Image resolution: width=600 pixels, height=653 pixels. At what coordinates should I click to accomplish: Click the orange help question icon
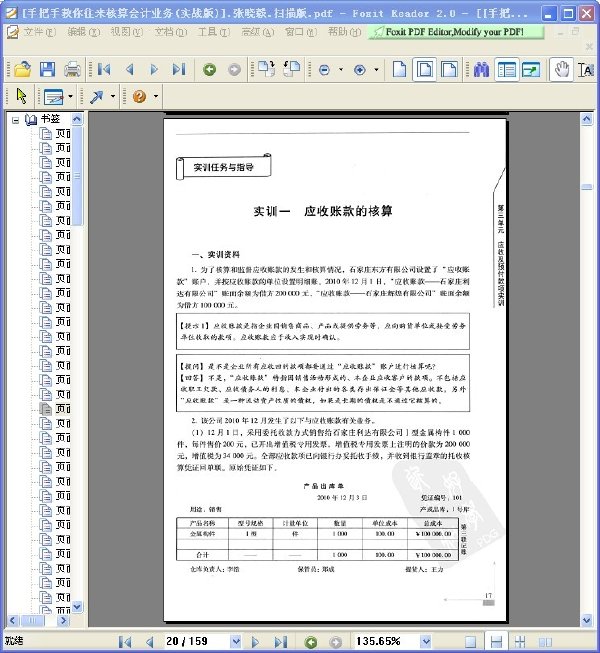tap(139, 97)
